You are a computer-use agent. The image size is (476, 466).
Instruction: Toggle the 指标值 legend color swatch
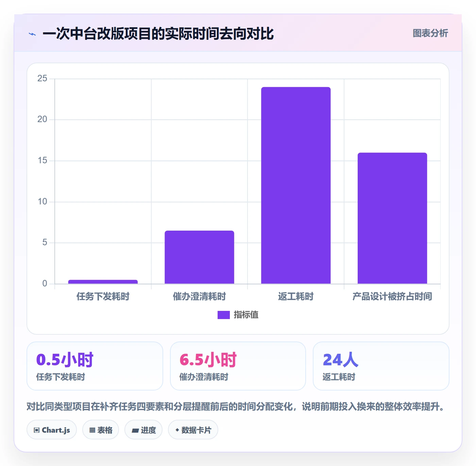[224, 315]
